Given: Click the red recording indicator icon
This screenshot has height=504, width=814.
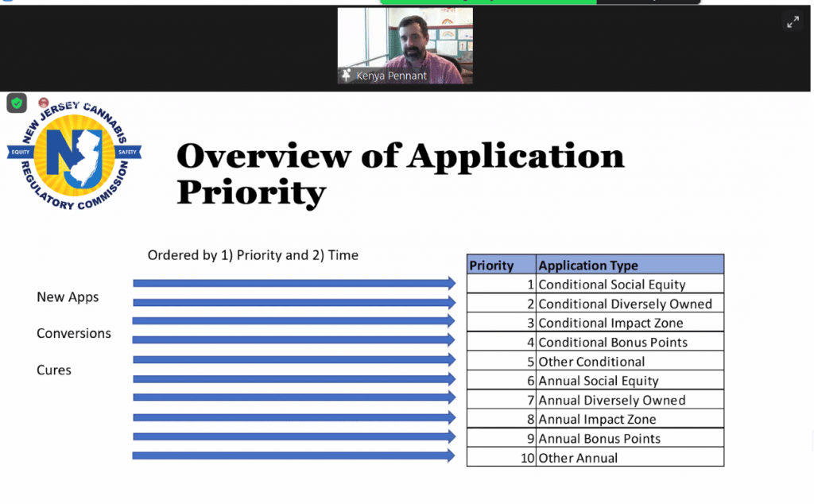Looking at the screenshot, I should [44, 103].
